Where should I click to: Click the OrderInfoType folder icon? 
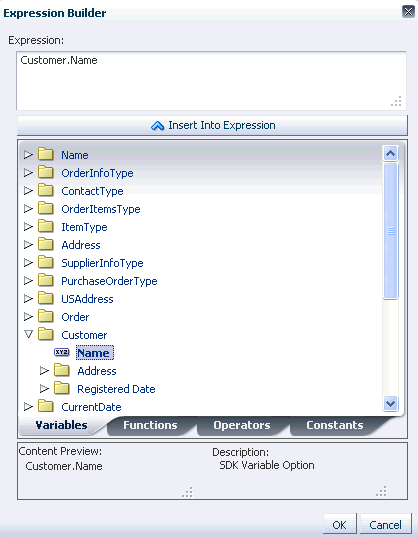click(x=46, y=172)
